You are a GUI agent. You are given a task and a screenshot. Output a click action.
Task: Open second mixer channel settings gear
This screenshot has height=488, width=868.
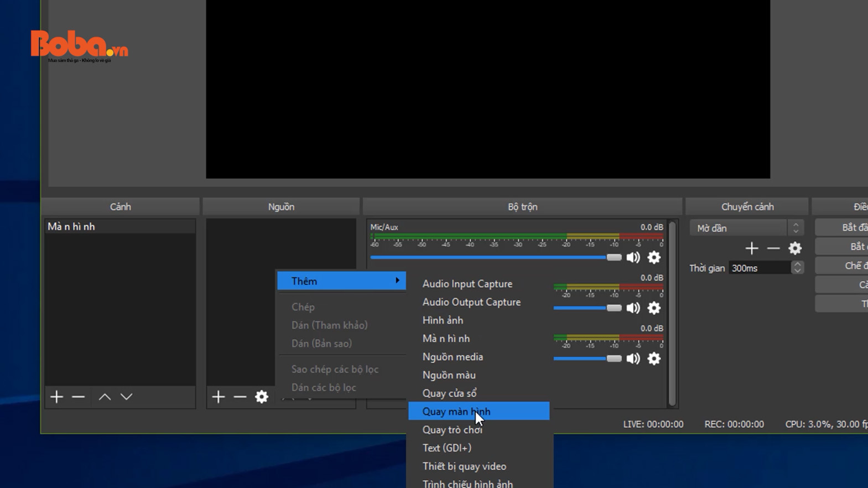654,308
